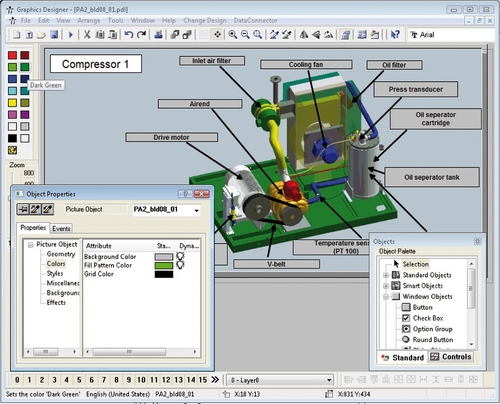Viewport: 500px width, 404px height.
Task: Start runtime with the blue play arrow
Action: tap(71, 35)
